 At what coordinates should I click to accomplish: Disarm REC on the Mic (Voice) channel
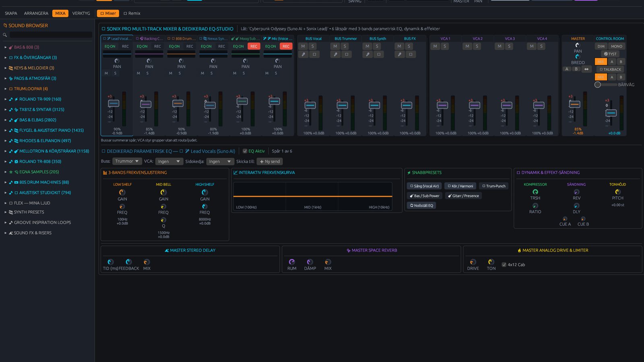click(x=286, y=46)
